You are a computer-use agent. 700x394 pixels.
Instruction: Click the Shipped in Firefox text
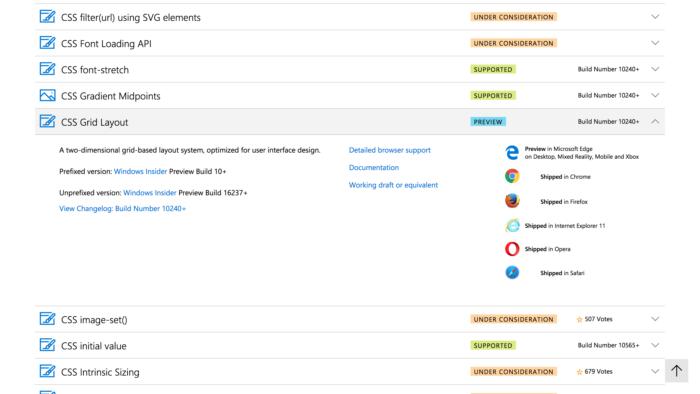tap(564, 202)
